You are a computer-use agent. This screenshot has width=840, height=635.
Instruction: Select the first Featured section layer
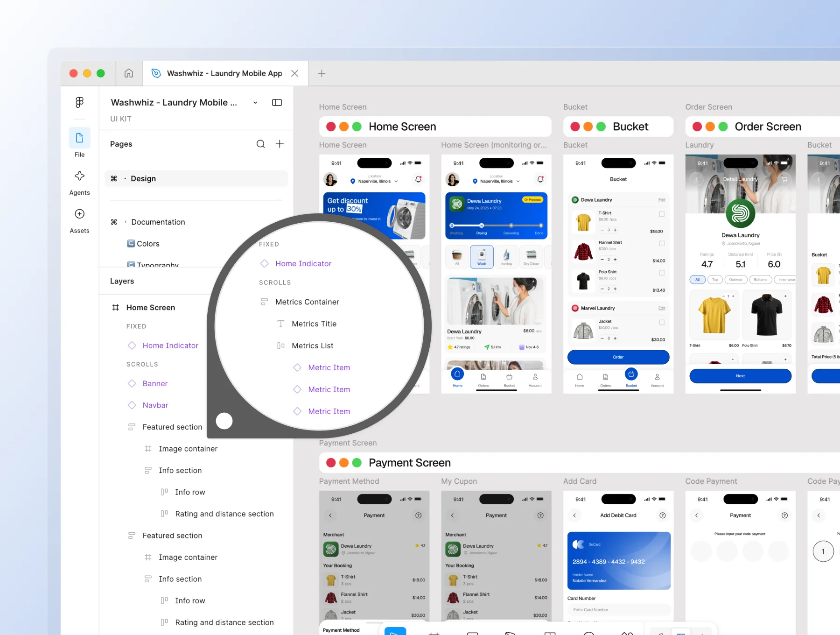(172, 427)
